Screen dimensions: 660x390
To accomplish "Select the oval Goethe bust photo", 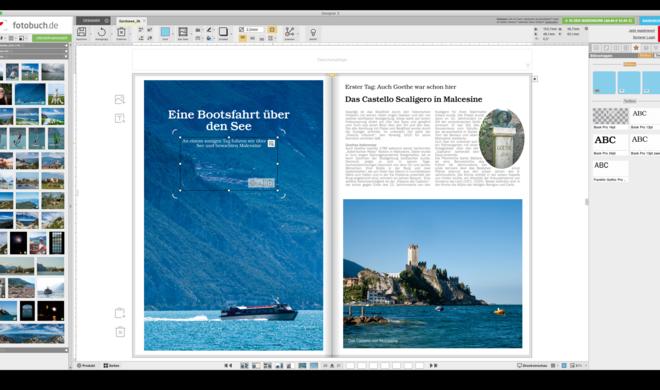I will (x=501, y=138).
